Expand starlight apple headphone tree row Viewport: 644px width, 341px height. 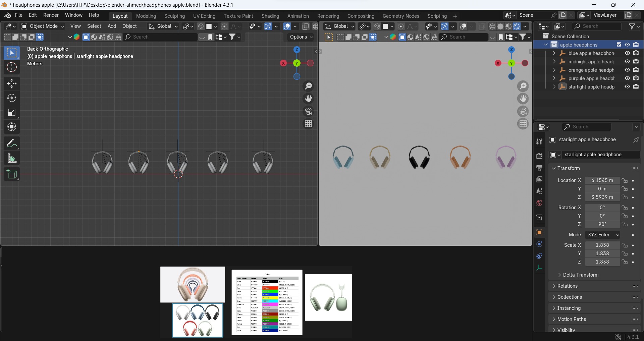click(x=554, y=87)
